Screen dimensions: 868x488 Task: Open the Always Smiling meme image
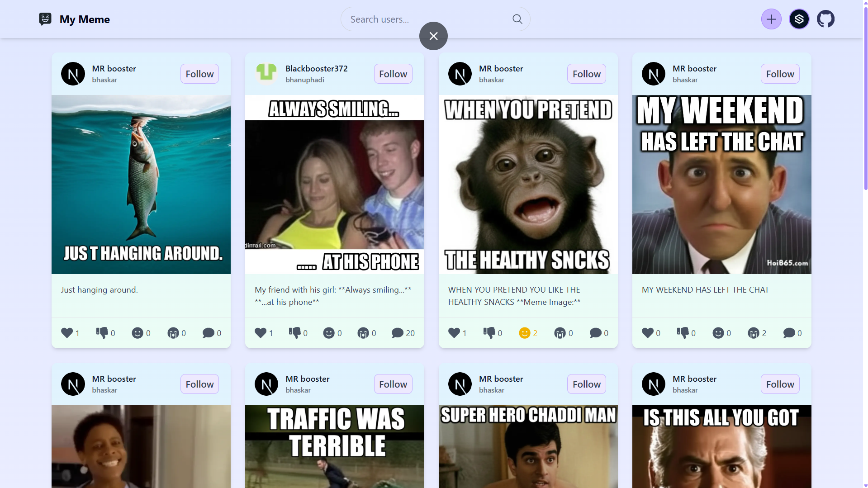coord(335,185)
